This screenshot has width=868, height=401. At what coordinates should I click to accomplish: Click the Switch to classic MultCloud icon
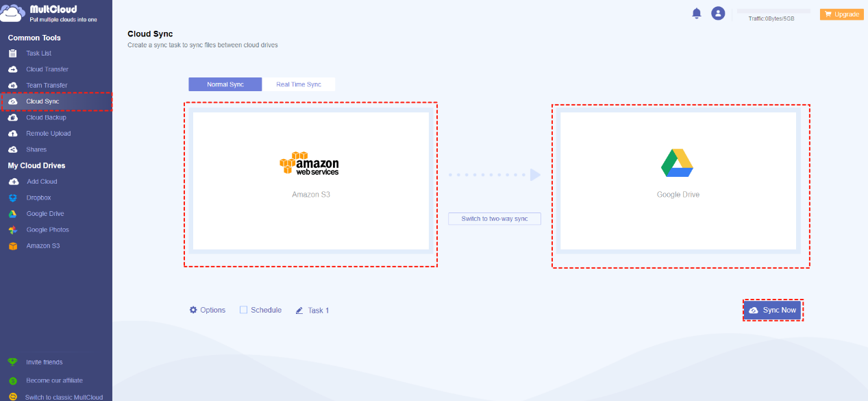coord(12,397)
